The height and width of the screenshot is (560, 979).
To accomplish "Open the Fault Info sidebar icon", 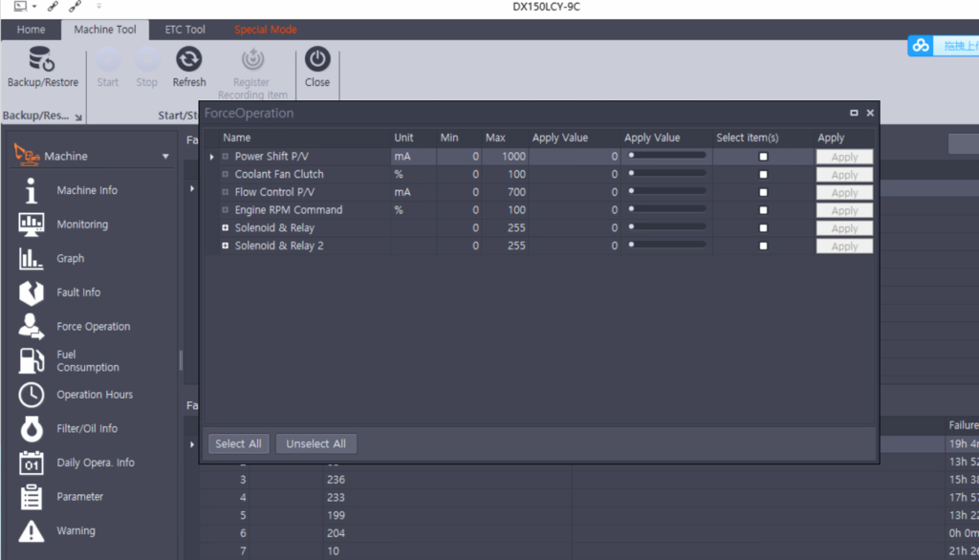I will tap(32, 292).
